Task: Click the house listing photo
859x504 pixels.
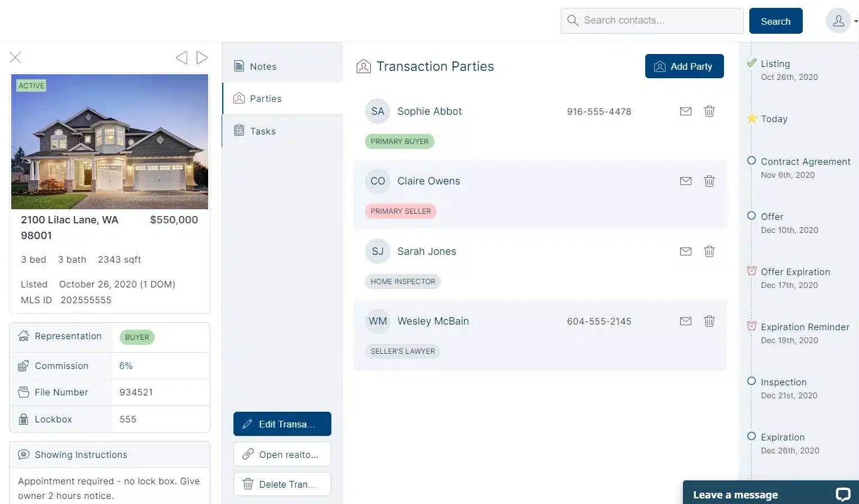Action: (110, 142)
